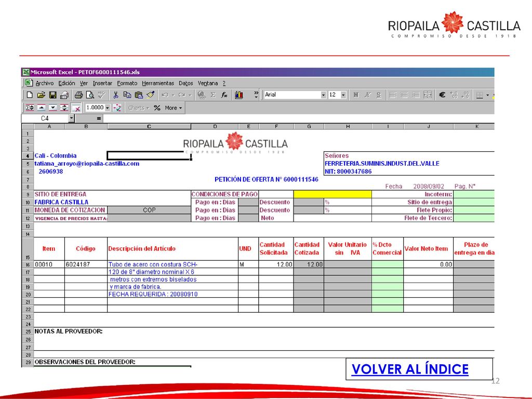Create a new workbook with the New icon
The image size is (532, 399).
30,95
